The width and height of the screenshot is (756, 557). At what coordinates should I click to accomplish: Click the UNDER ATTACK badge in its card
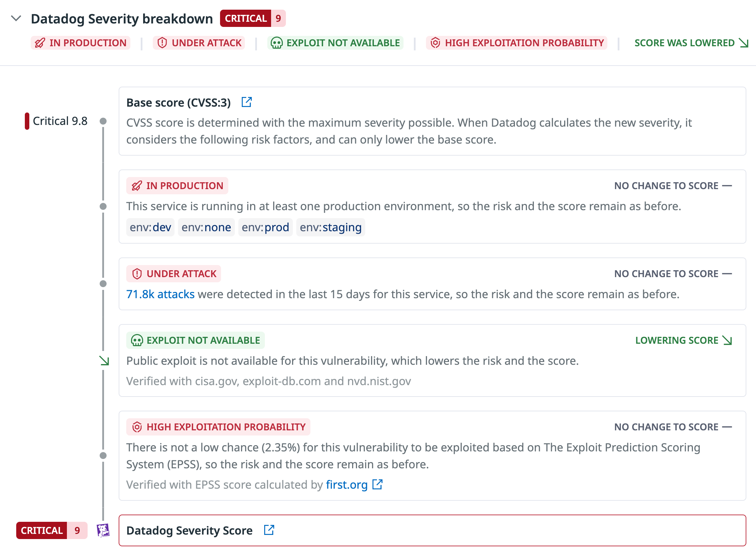coord(174,274)
